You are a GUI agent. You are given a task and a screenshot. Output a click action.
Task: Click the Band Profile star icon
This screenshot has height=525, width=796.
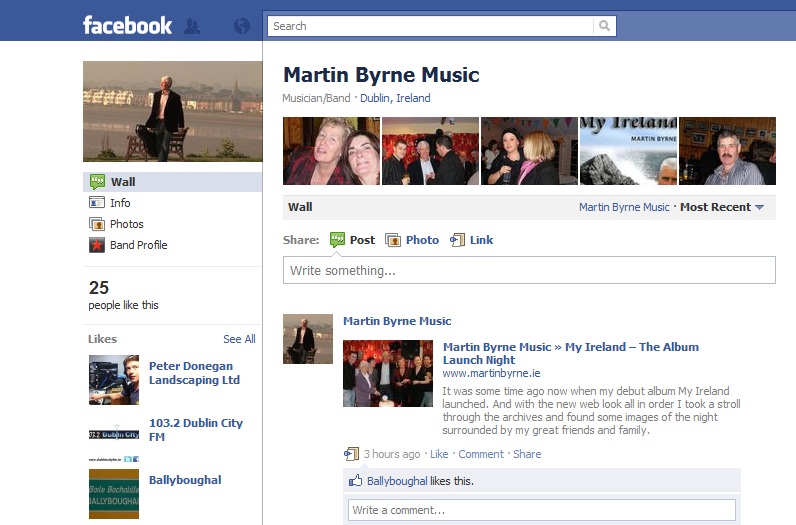96,245
